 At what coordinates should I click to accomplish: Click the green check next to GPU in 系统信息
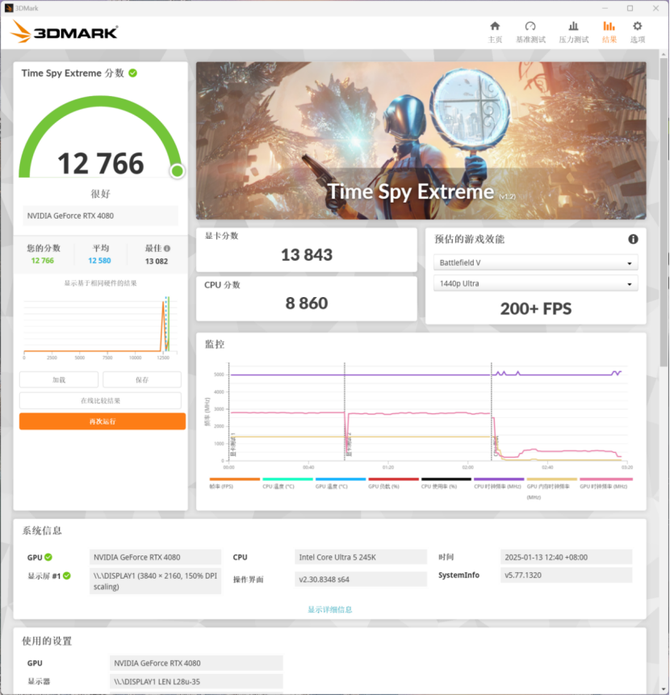click(x=48, y=557)
